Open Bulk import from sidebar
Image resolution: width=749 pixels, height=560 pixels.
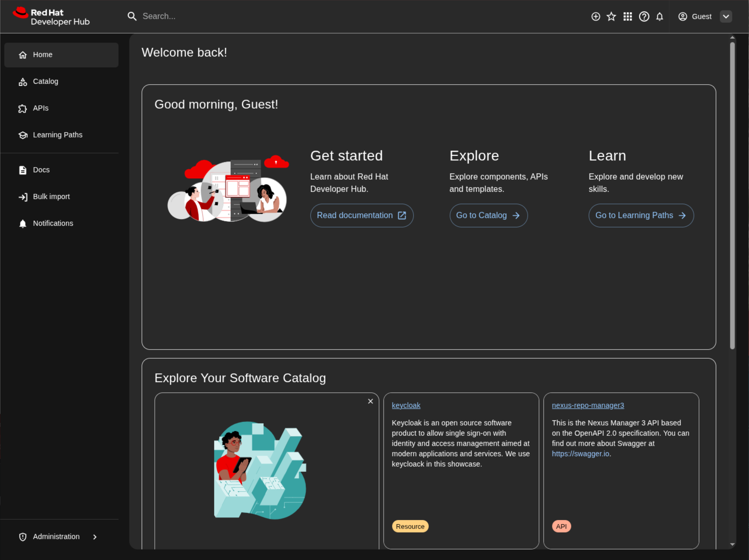(51, 197)
